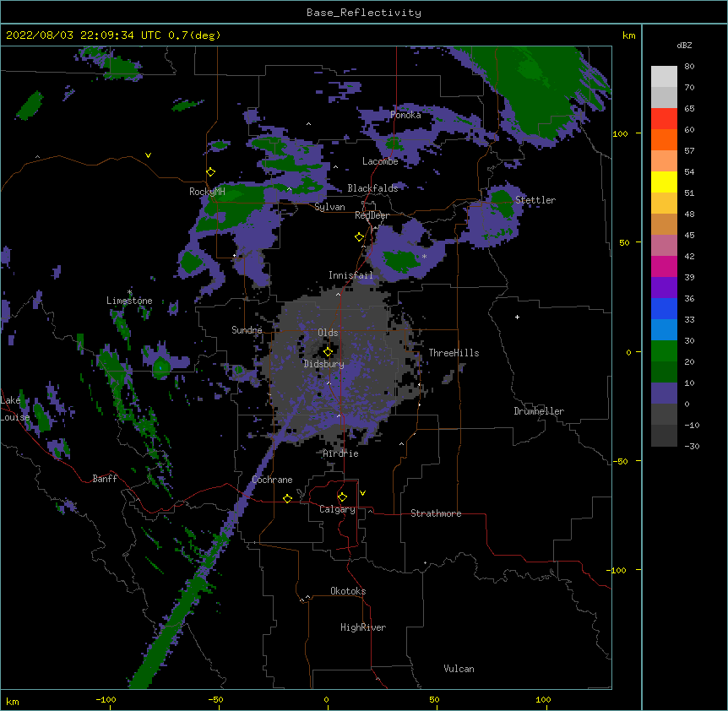Click the white plus marker east of ThreeHills
728x711 pixels.
[x=517, y=317]
